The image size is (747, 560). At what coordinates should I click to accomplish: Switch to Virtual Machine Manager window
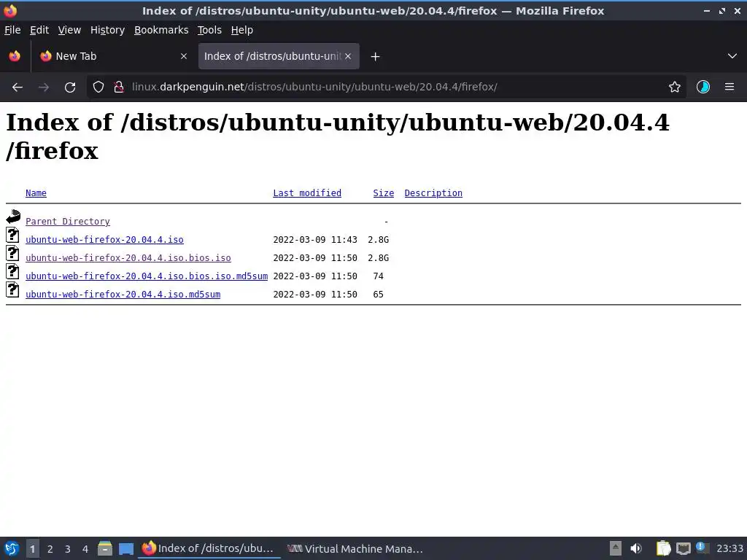[355, 548]
